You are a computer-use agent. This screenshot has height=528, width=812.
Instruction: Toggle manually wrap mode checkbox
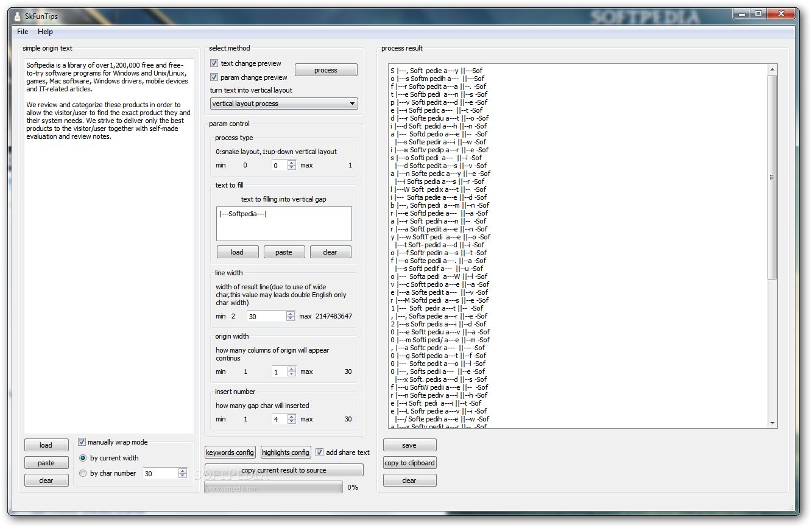coord(82,442)
